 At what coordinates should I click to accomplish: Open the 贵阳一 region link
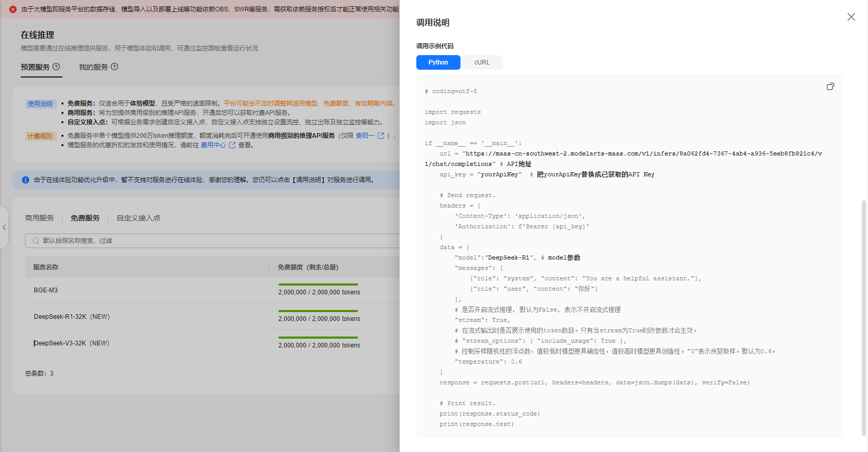click(365, 136)
